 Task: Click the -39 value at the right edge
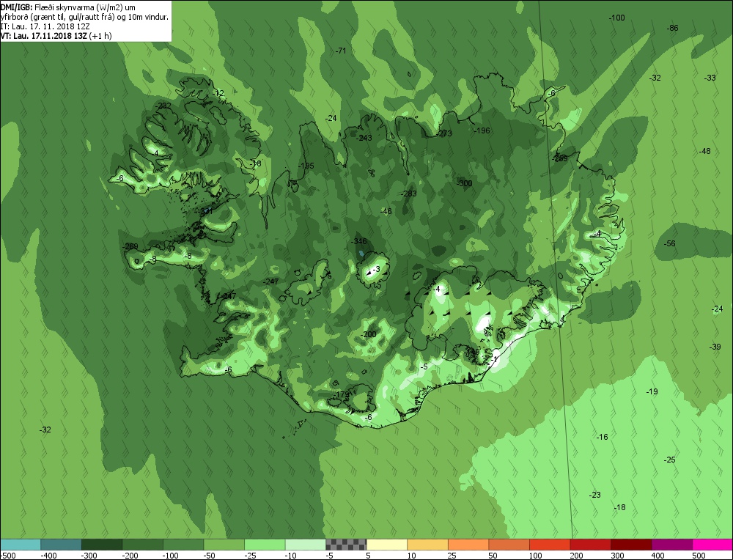pyautogui.click(x=715, y=347)
